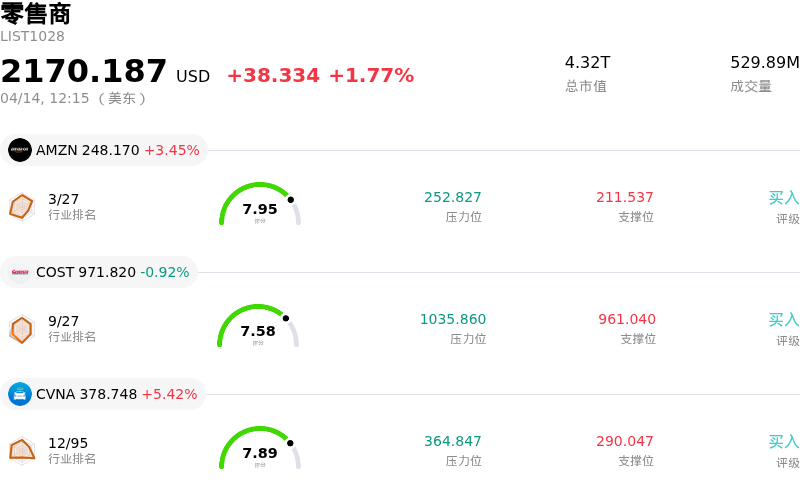Click the COST 7.58 score gauge
This screenshot has height=488, width=800.
[x=258, y=328]
